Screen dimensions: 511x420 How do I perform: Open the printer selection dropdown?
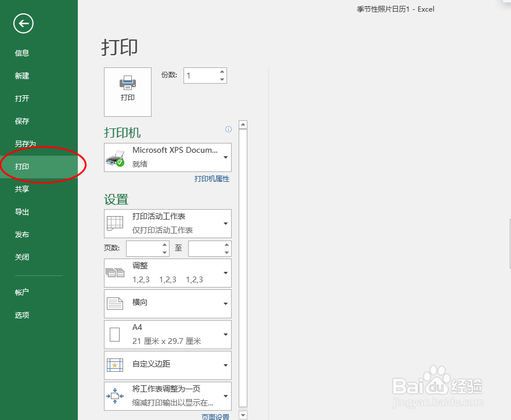(226, 157)
